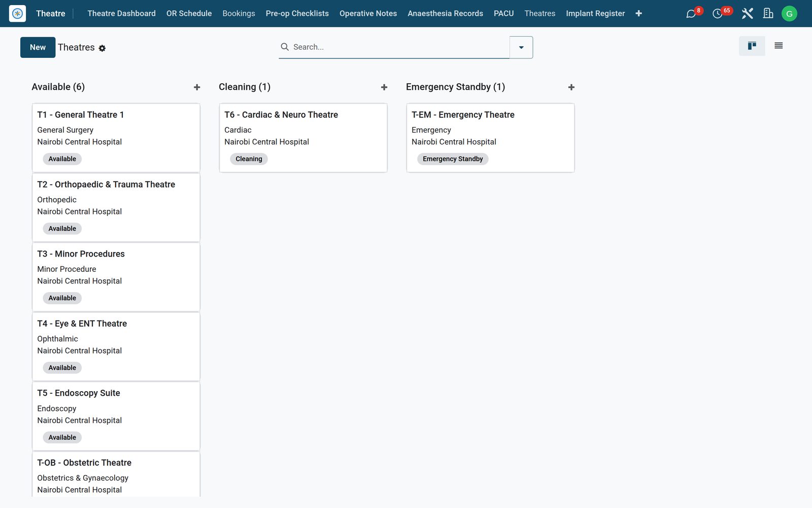This screenshot has height=508, width=812.
Task: Open T3 - Minor Procedures card
Action: [116, 277]
